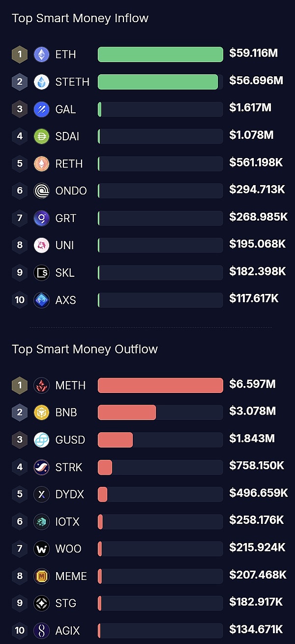Click the DYDX token icon
The width and height of the screenshot is (295, 644).
(x=42, y=494)
